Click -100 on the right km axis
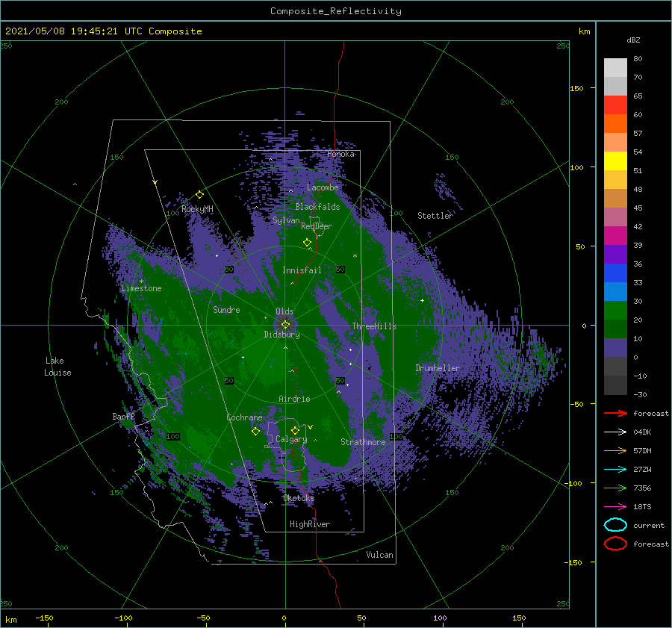The width and height of the screenshot is (672, 628). (573, 483)
